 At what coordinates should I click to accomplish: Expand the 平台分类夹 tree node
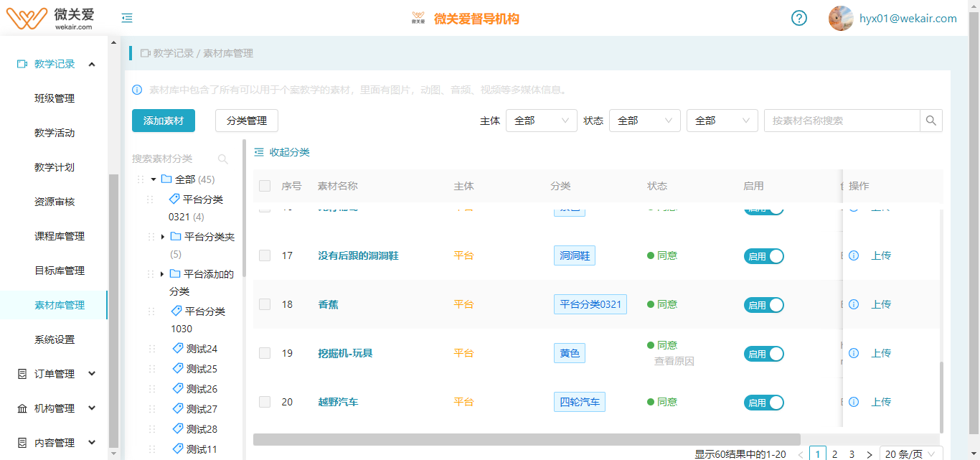click(163, 237)
